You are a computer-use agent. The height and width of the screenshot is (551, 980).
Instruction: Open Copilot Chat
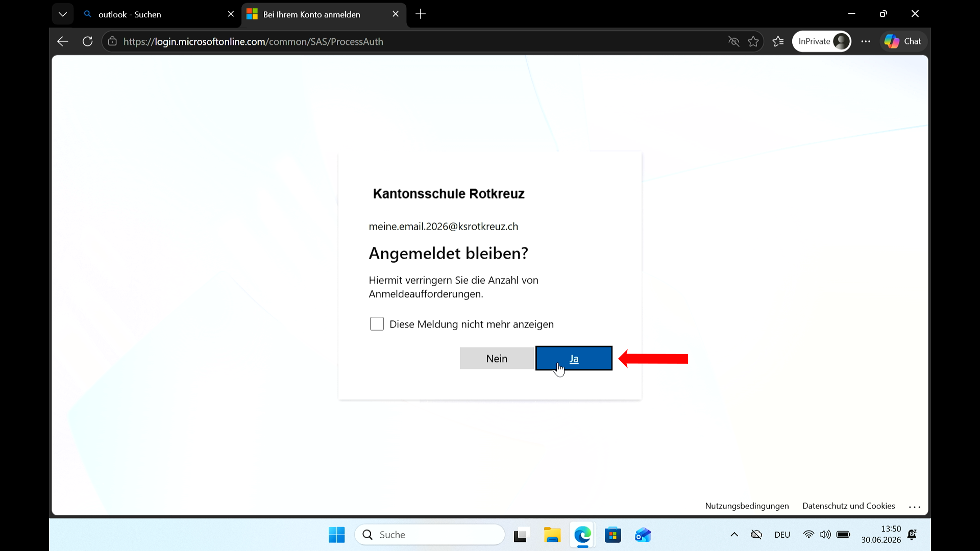[x=903, y=41]
